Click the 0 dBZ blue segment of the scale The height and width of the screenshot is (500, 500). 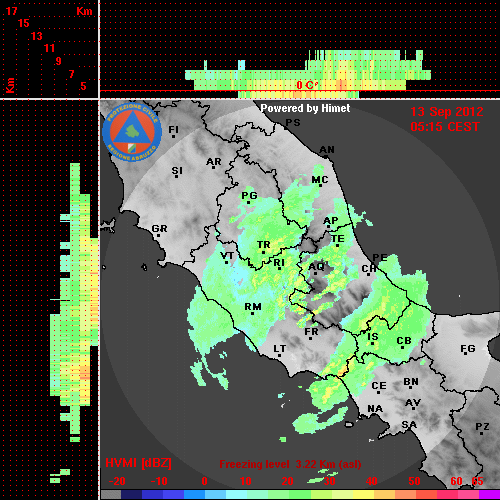(x=204, y=494)
